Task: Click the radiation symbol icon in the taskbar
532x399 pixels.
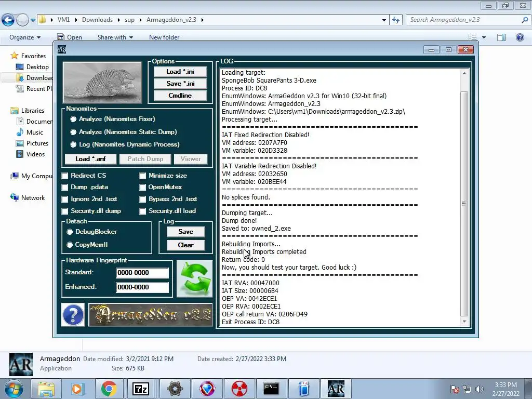Action: point(239,389)
